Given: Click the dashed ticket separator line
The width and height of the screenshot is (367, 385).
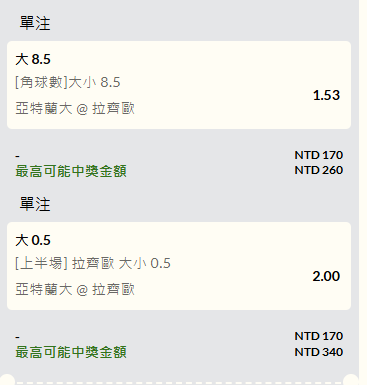Looking at the screenshot, I should (x=179, y=383).
